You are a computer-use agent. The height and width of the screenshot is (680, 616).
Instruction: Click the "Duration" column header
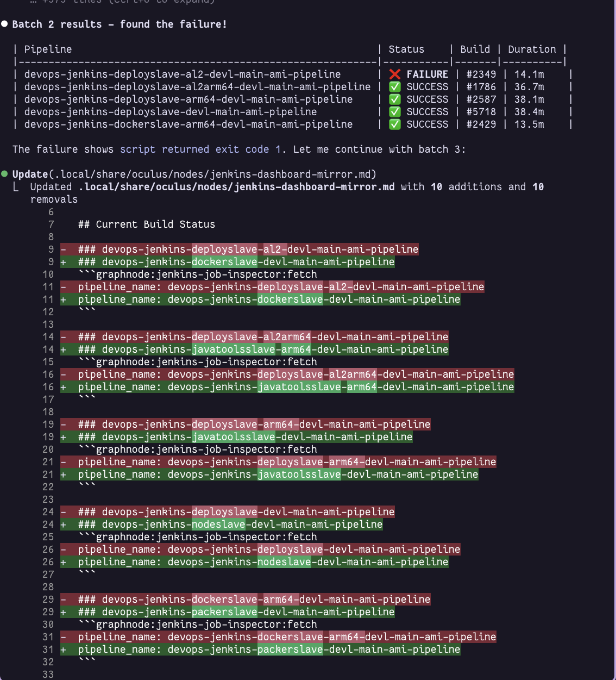pos(532,49)
